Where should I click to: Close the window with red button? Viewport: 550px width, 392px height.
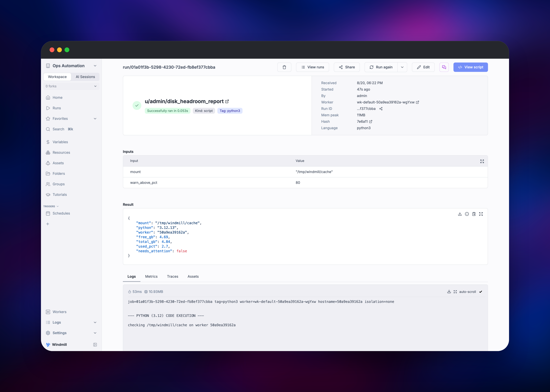(52, 50)
